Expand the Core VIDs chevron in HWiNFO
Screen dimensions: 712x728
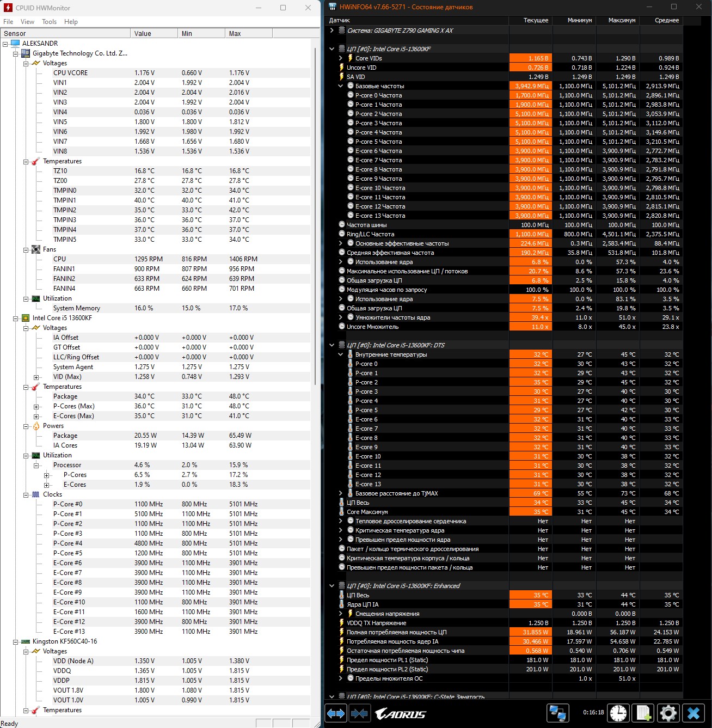point(341,58)
